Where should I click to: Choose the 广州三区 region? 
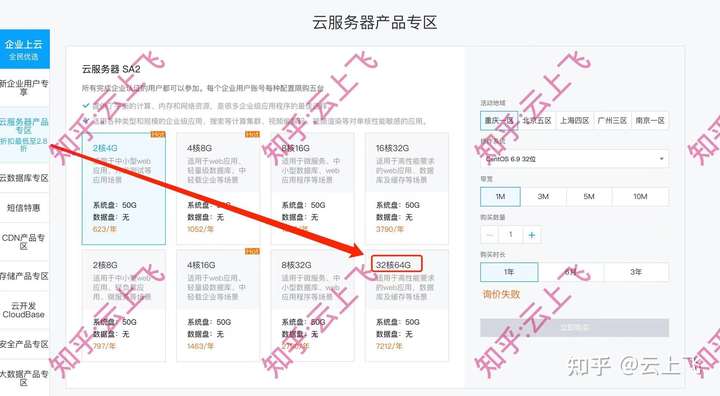(x=612, y=120)
